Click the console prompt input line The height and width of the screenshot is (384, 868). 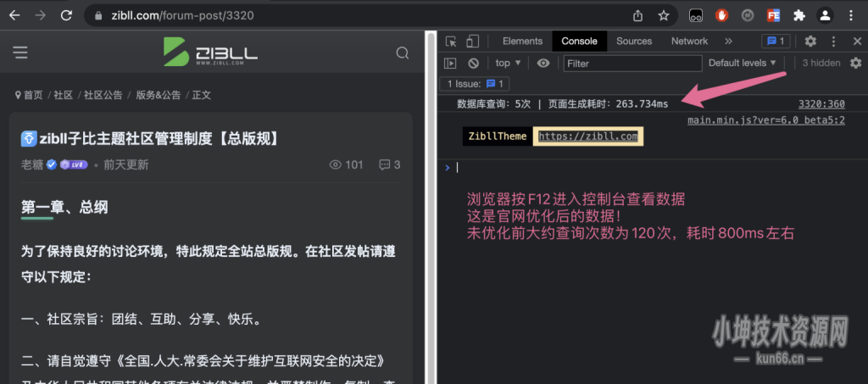coord(654,168)
